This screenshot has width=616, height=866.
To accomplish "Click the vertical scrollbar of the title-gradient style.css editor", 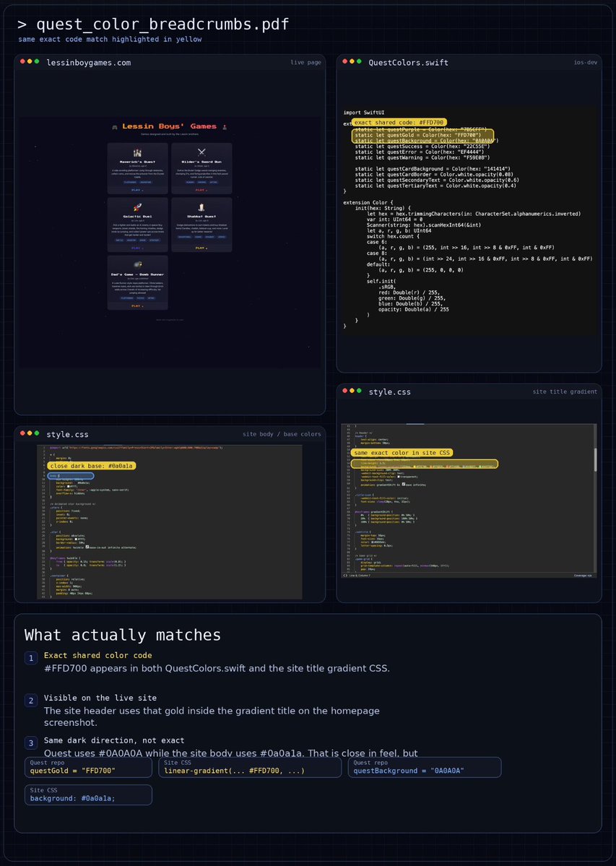I will pos(595,459).
